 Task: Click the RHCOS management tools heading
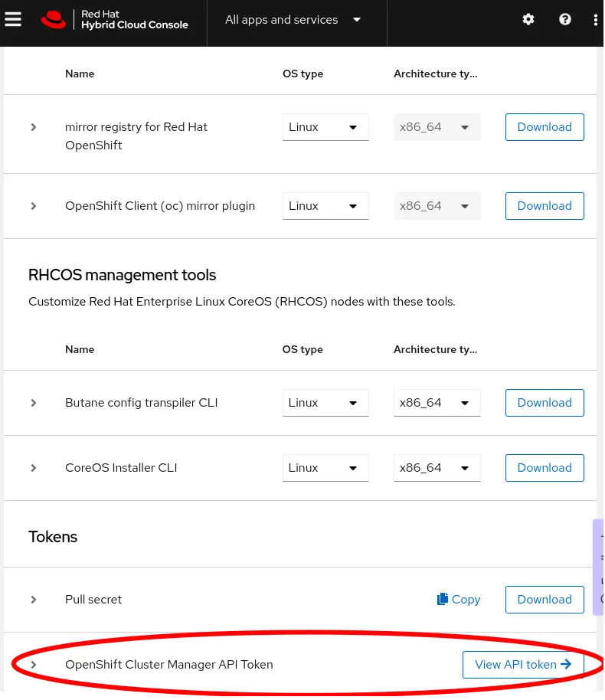(122, 275)
